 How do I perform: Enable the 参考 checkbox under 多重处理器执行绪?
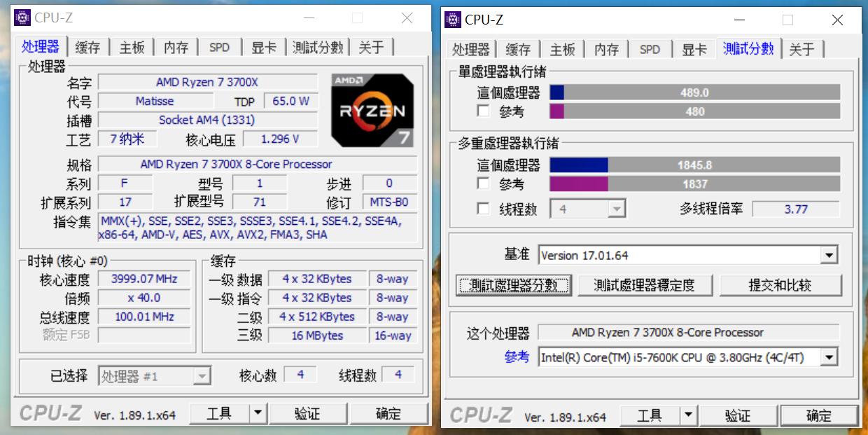(x=482, y=183)
